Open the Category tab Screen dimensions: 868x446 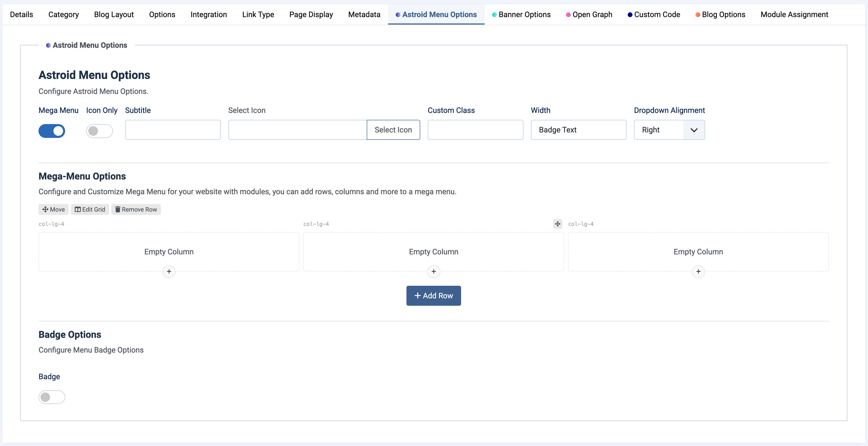point(64,15)
